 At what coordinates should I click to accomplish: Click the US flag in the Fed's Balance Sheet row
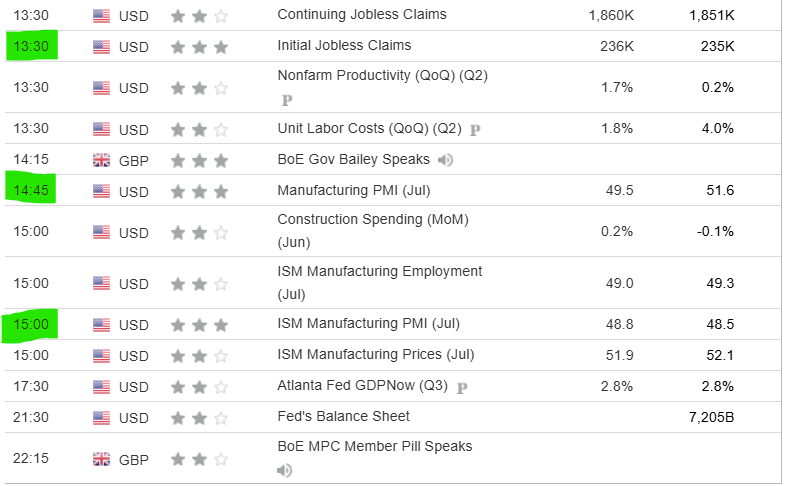point(102,417)
